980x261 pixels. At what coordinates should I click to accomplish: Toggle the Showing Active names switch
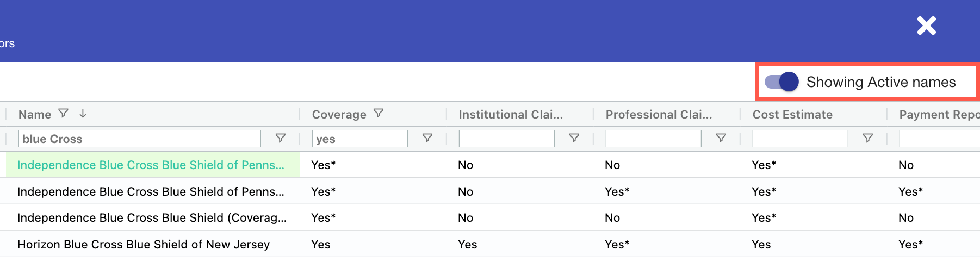[782, 82]
